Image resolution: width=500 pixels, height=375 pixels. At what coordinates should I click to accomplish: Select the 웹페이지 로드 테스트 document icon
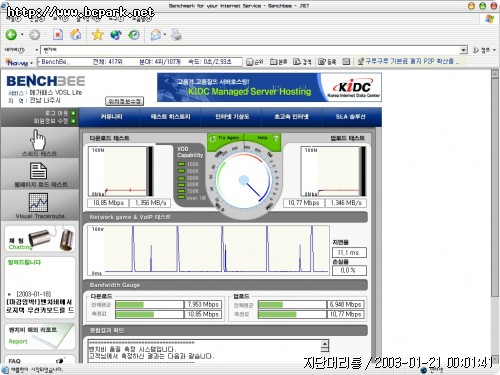pos(39,171)
